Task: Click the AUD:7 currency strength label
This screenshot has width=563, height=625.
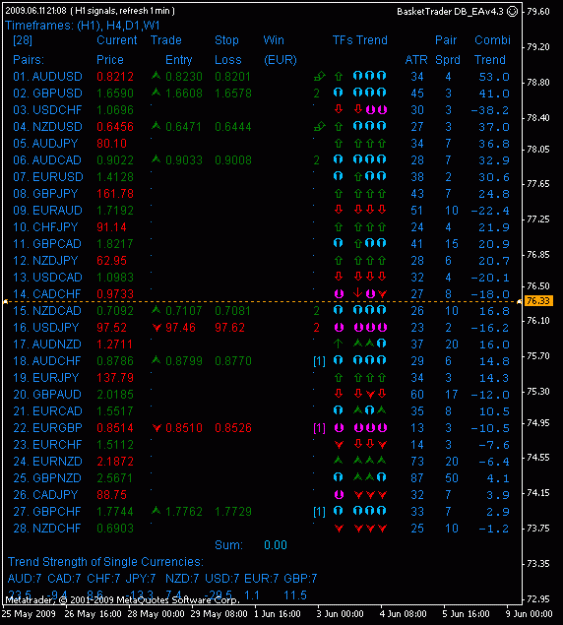Action: [24, 579]
